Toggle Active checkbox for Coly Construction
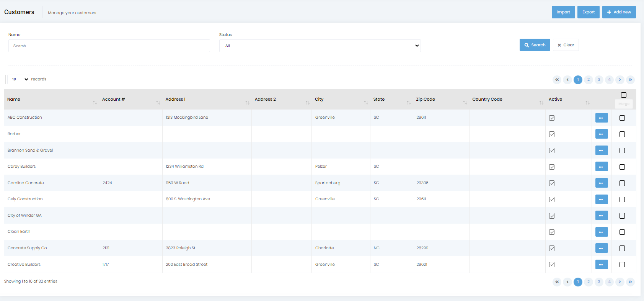 pyautogui.click(x=552, y=200)
